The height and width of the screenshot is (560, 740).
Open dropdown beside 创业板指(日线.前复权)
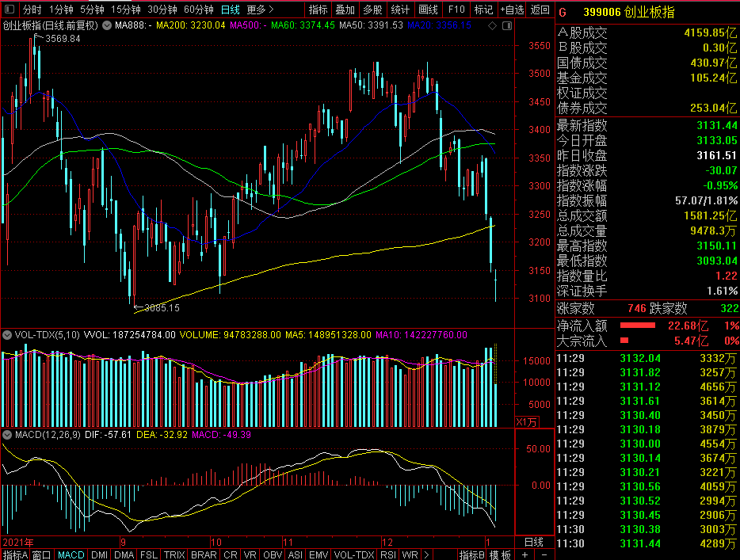[107, 25]
